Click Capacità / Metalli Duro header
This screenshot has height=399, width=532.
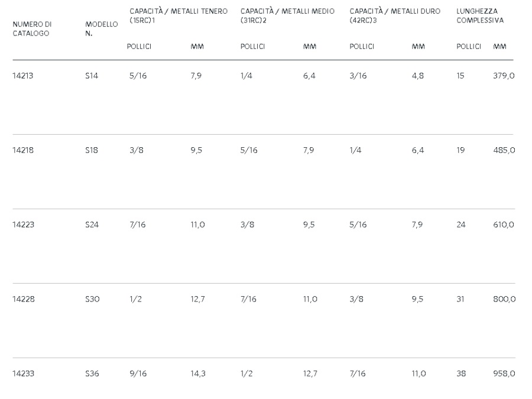pos(395,15)
